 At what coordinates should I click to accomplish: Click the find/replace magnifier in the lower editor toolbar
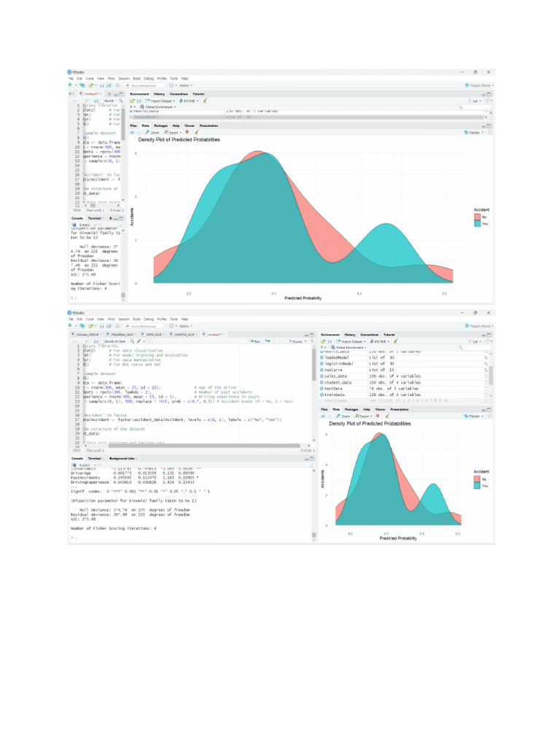(x=133, y=341)
